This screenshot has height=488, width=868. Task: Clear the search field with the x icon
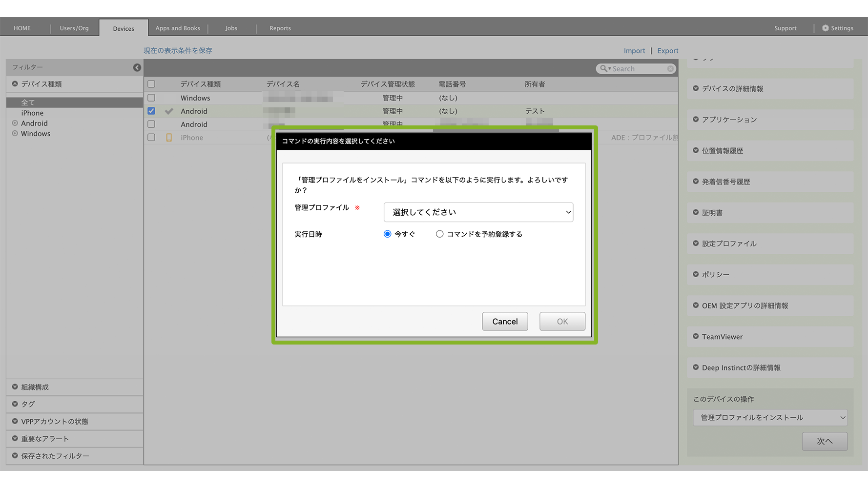click(670, 69)
